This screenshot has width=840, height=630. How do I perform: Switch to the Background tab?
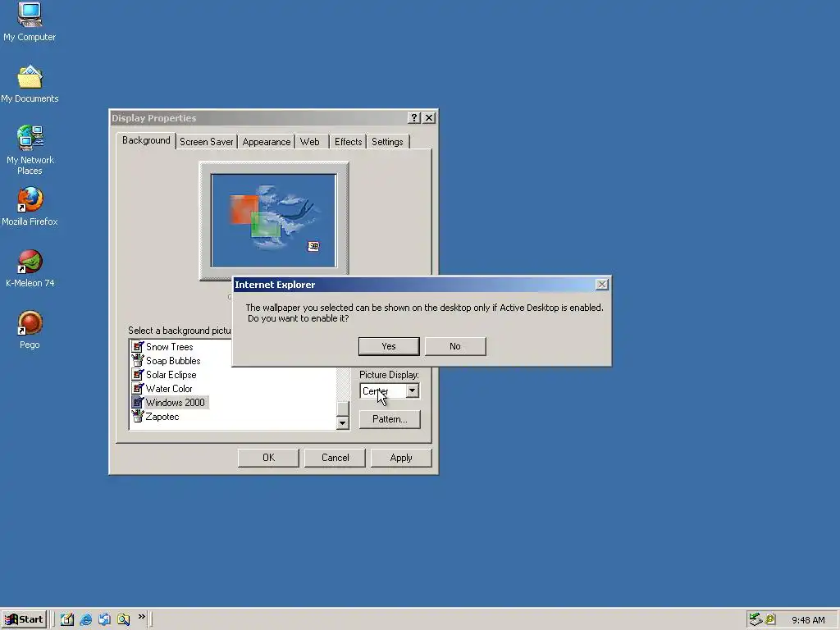146,140
